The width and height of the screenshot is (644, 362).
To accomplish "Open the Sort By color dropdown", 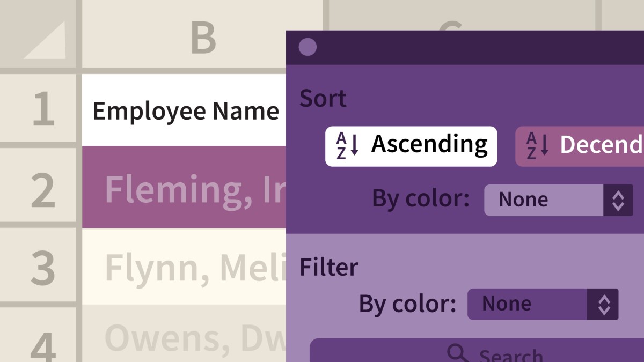I will [x=544, y=200].
